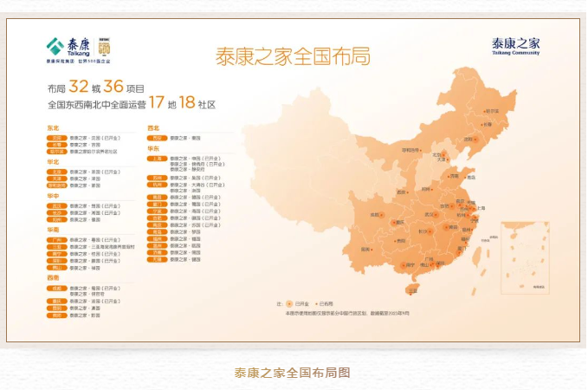Image resolution: width=588 pixels, height=390 pixels.
Task: Click the 南宁 marker on the map
Action: tap(404, 265)
